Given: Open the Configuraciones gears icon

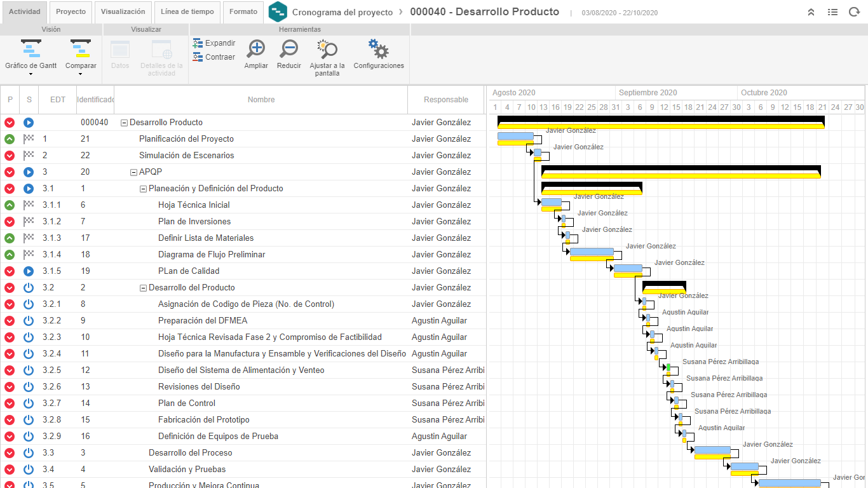Looking at the screenshot, I should 378,48.
